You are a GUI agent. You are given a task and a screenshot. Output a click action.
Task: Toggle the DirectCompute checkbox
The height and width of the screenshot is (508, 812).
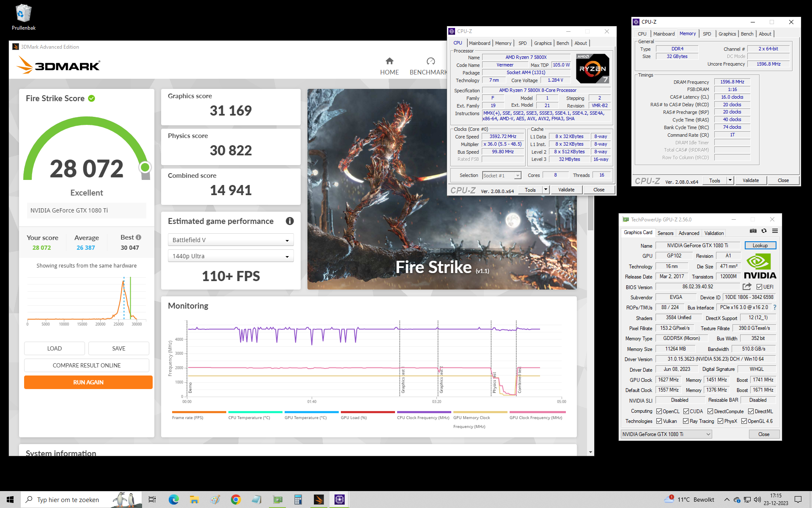[x=710, y=411]
